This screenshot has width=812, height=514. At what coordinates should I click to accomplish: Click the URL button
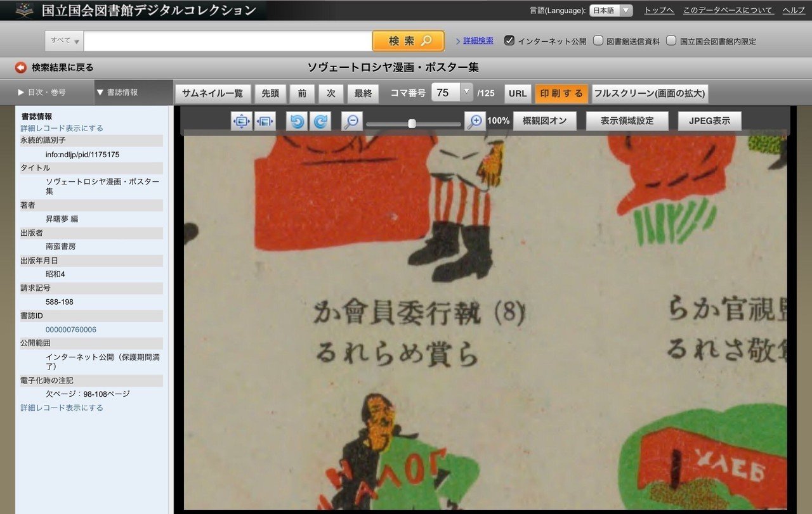point(518,93)
